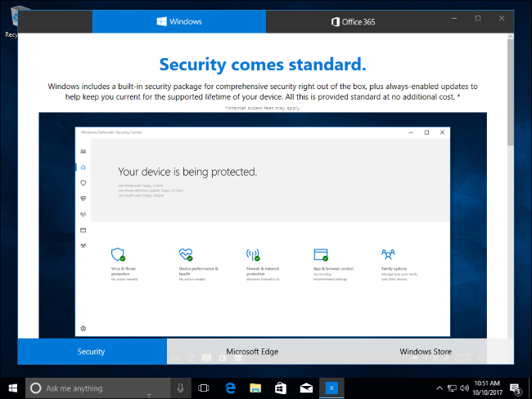Click shield icon in Defender sidebar
Viewport: 532px width, 399px height.
click(x=83, y=182)
